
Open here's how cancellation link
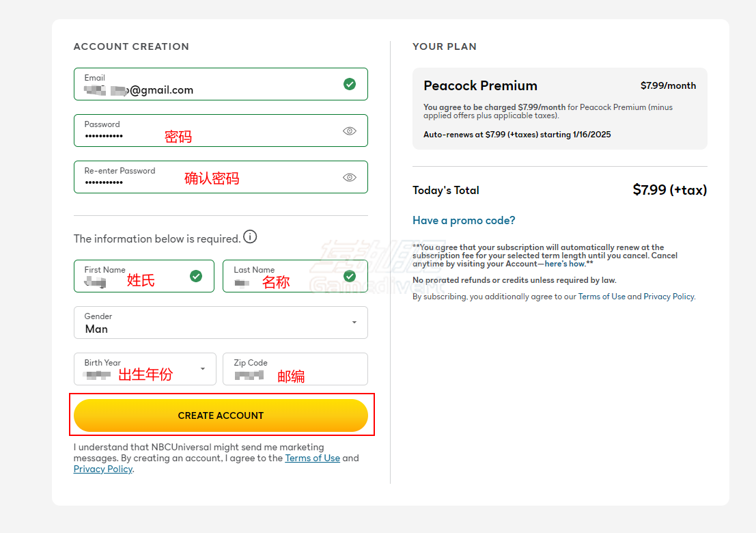(565, 264)
